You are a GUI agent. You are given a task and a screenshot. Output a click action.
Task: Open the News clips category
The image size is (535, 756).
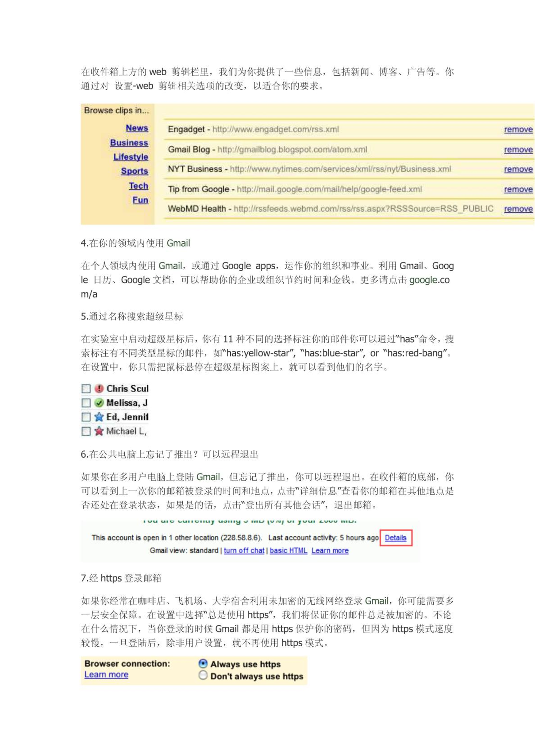click(x=137, y=128)
